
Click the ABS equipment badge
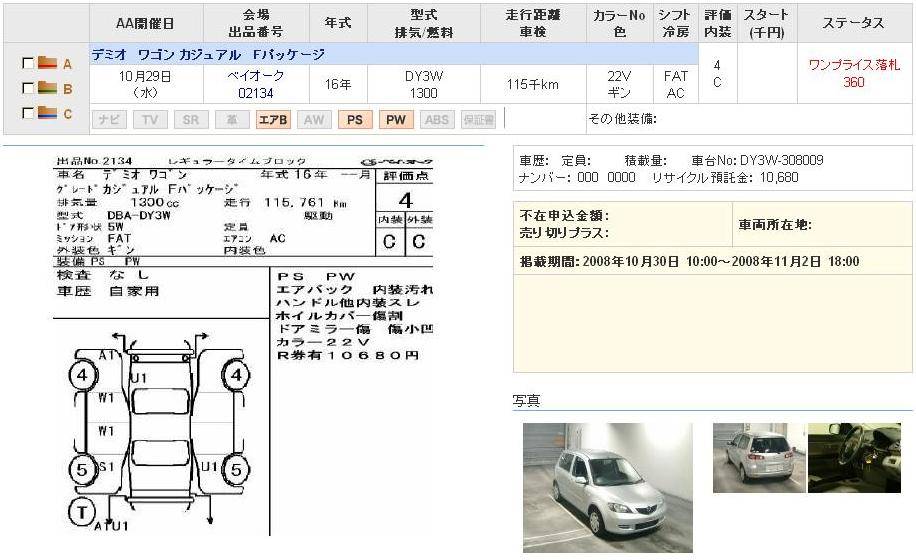[x=436, y=120]
